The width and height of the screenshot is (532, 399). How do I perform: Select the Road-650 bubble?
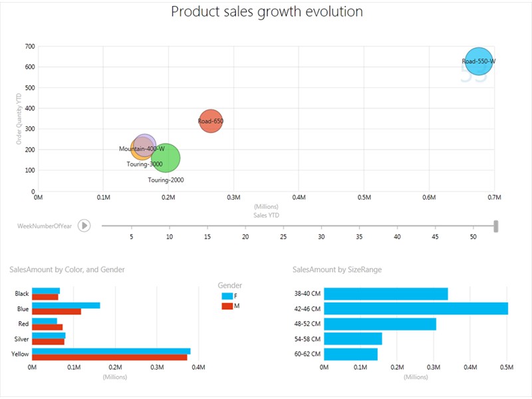(x=211, y=121)
